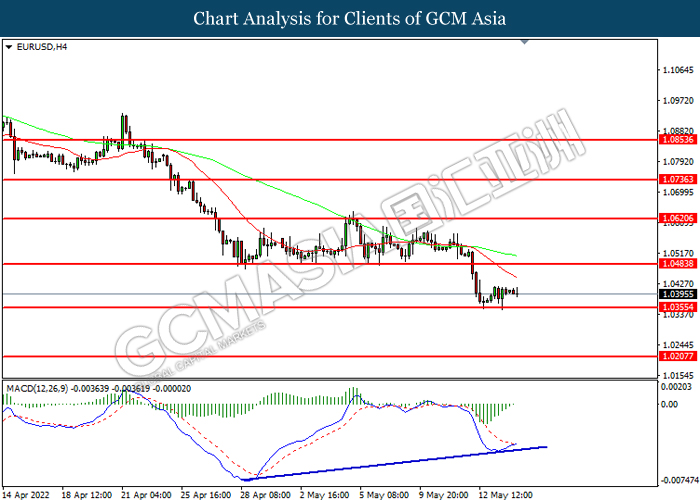Select the 1.08536 resistance price label

click(678, 140)
